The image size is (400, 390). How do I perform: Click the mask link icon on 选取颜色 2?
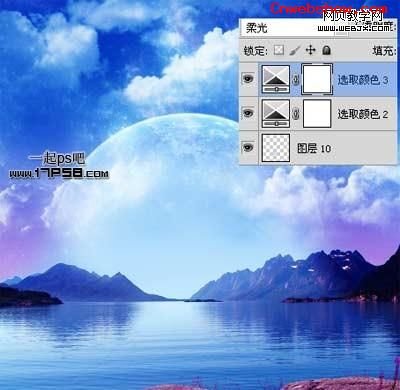(x=296, y=114)
